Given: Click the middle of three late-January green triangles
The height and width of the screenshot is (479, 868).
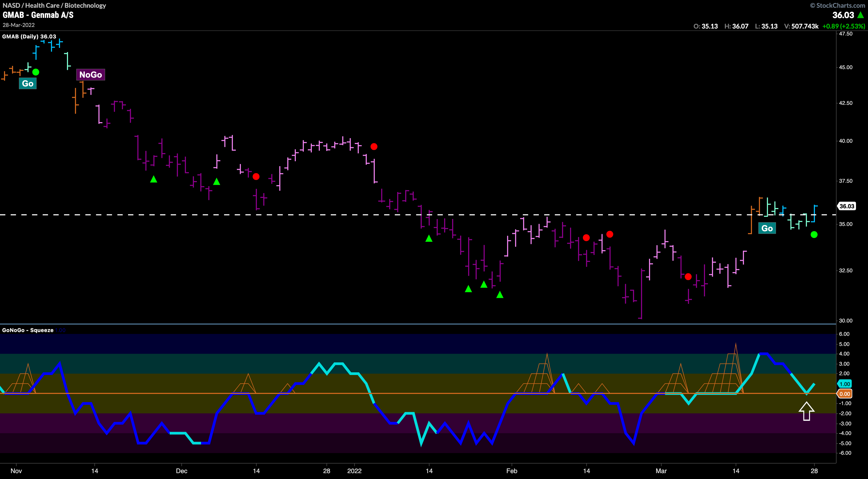Looking at the screenshot, I should [484, 284].
